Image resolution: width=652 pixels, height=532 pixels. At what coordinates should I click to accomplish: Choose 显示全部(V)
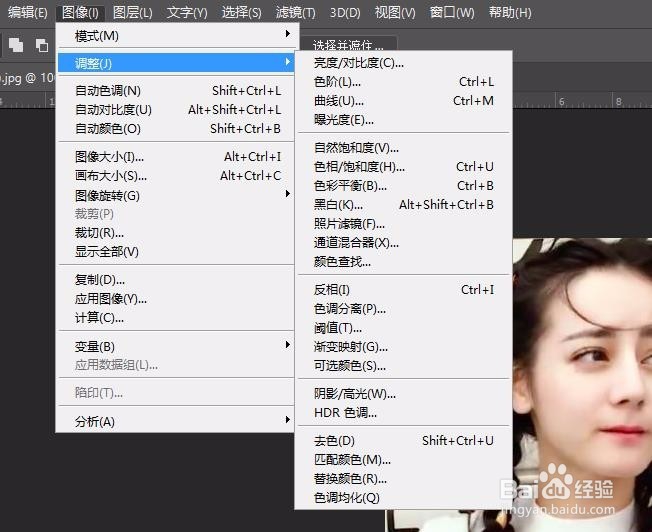click(x=175, y=252)
